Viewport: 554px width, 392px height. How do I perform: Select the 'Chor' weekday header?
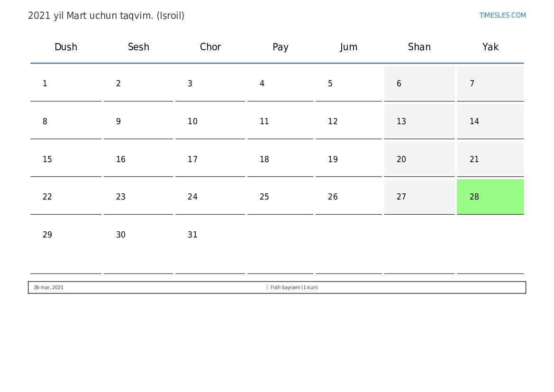pos(210,47)
